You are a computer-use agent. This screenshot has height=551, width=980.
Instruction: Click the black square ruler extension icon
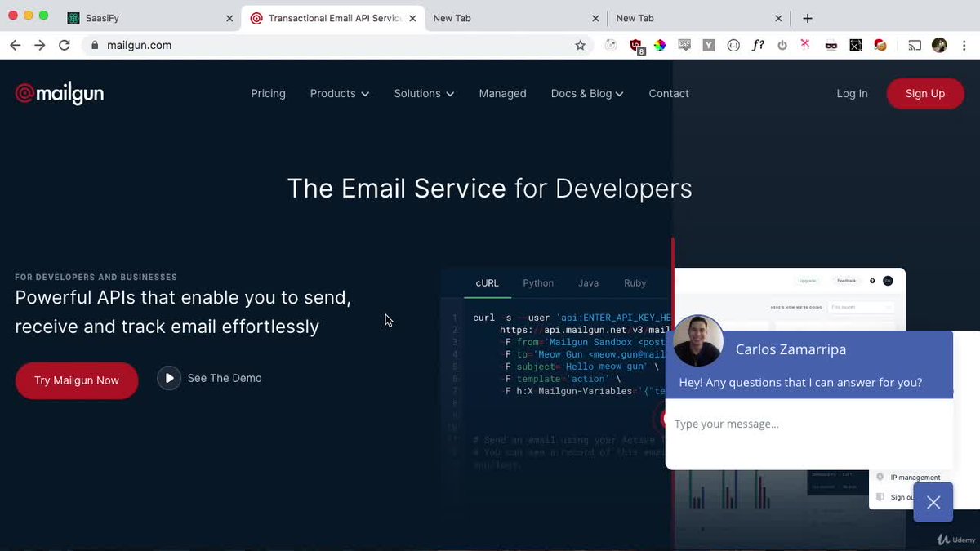coord(856,46)
